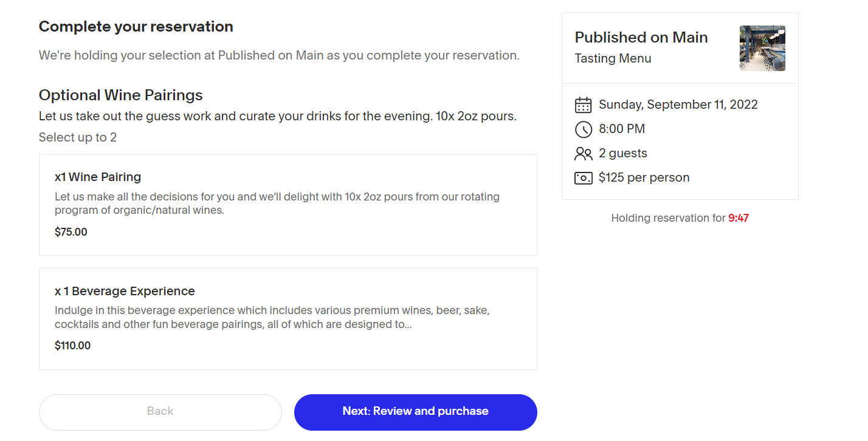868x441 pixels.
Task: Click the Complete your reservation heading
Action: point(136,27)
